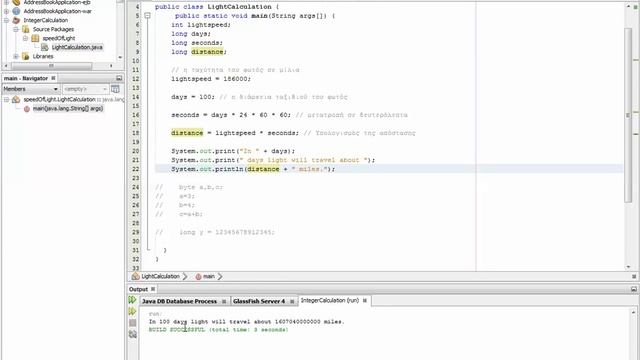Image resolution: width=640 pixels, height=360 pixels.
Task: Select the Source Packages node
Action: coord(53,29)
